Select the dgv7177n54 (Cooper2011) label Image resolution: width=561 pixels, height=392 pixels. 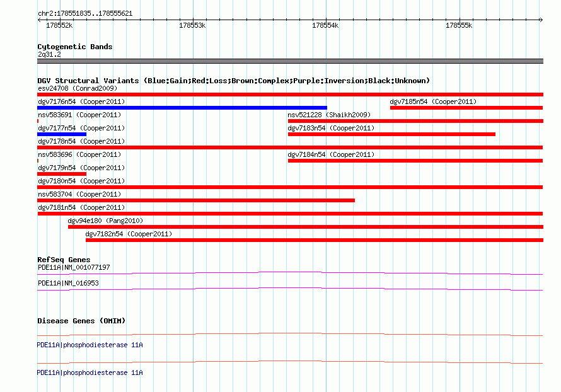coord(81,128)
